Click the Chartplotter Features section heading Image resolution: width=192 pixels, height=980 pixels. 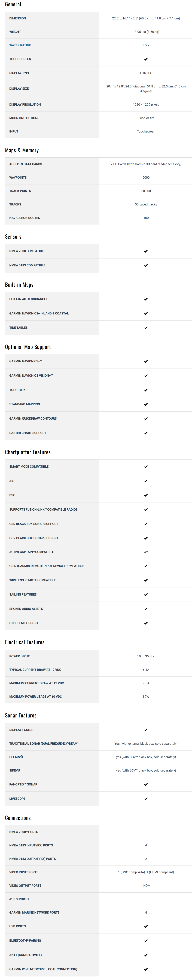28,452
